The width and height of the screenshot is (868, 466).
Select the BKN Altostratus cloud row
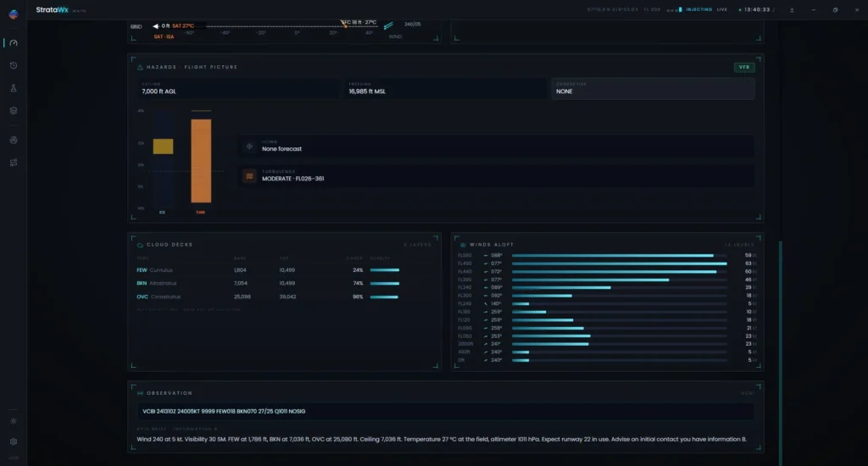coord(283,283)
